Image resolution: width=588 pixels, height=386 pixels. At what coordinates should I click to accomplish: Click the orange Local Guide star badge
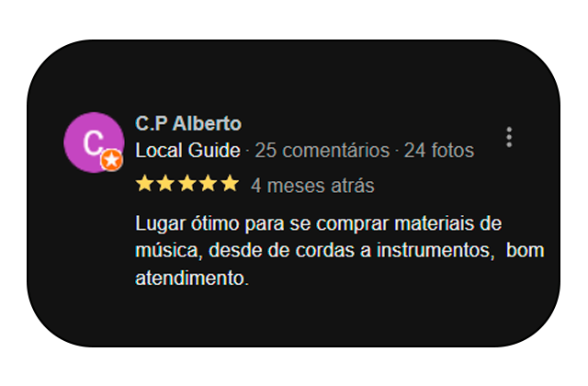[111, 160]
